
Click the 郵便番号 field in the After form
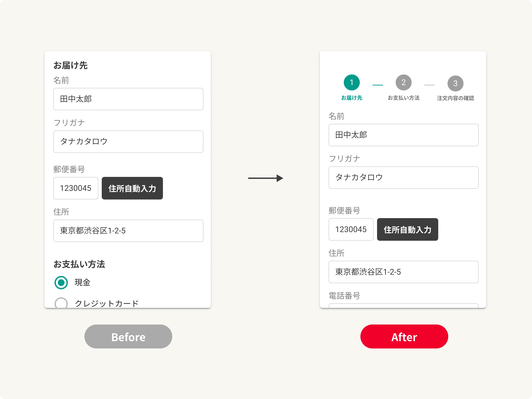pyautogui.click(x=351, y=229)
